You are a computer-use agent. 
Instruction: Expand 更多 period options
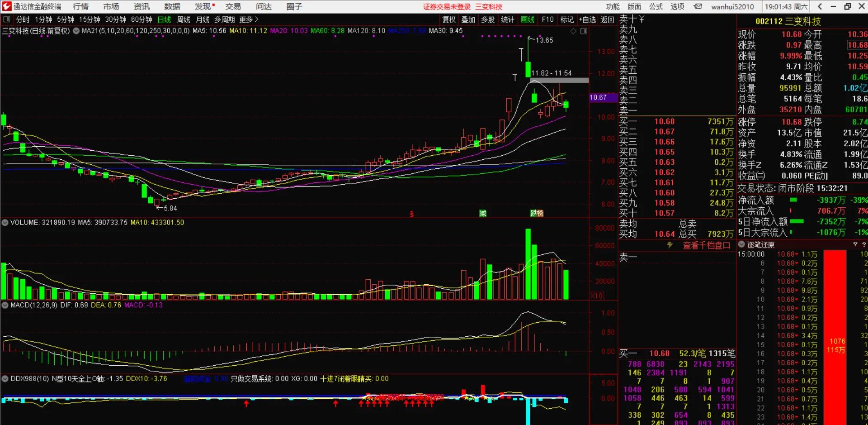tap(249, 19)
